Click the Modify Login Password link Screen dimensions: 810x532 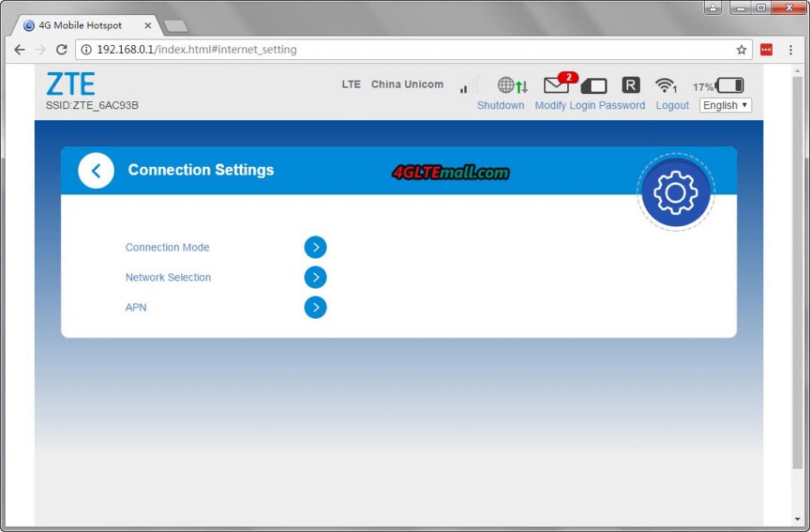point(590,105)
